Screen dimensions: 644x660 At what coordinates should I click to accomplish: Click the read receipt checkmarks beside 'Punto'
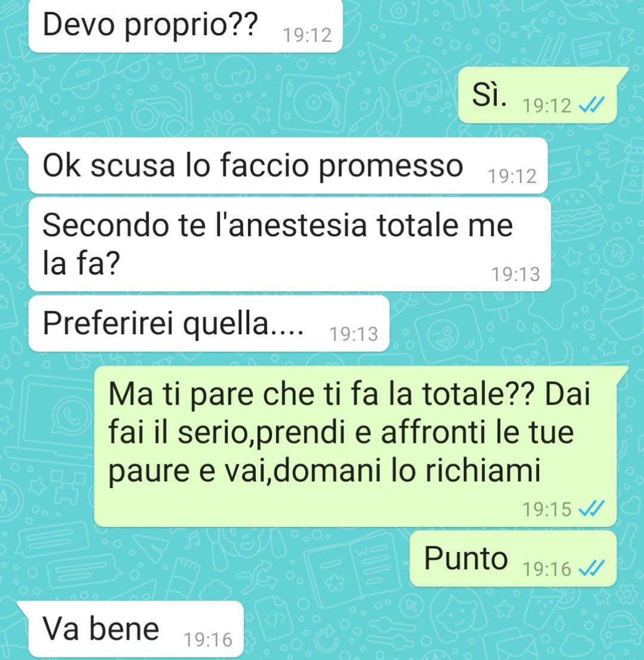[x=592, y=569]
